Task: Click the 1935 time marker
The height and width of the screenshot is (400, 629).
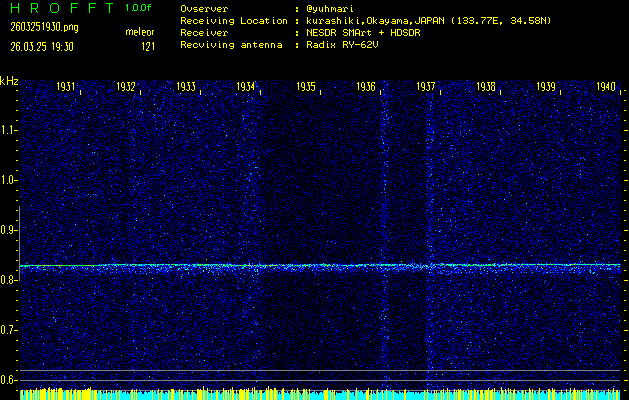Action: point(307,87)
